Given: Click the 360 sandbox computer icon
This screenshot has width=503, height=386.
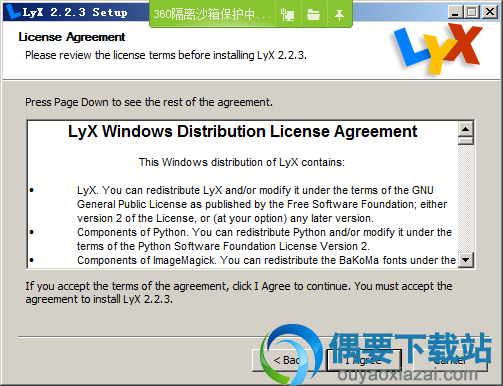Looking at the screenshot, I should click(x=287, y=14).
